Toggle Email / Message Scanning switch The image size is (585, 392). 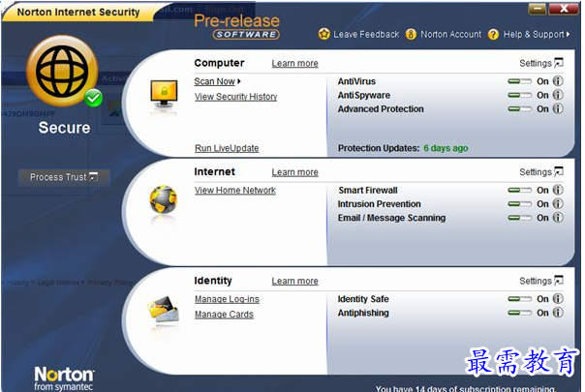tap(519, 218)
